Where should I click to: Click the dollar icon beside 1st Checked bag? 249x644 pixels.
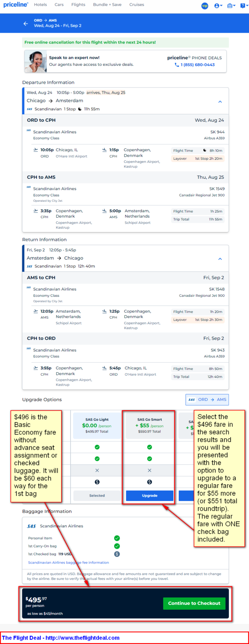point(117,554)
